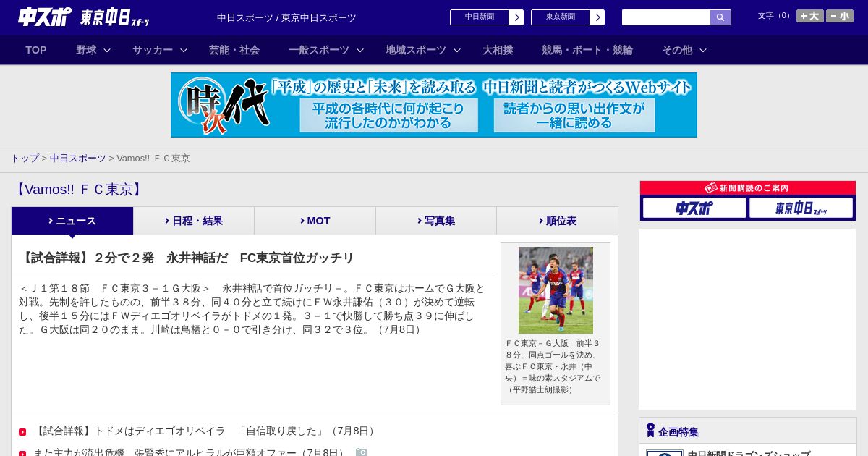This screenshot has height=456, width=868.
Task: Open the 野球 menu item
Action: 86,50
